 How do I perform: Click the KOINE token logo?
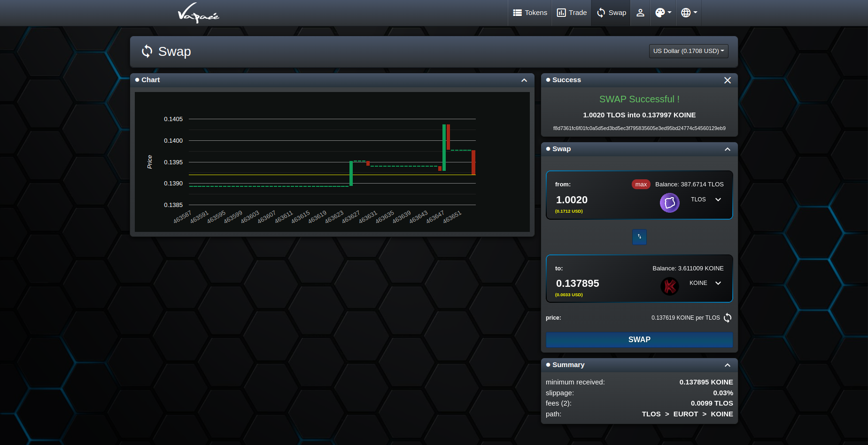click(x=670, y=286)
